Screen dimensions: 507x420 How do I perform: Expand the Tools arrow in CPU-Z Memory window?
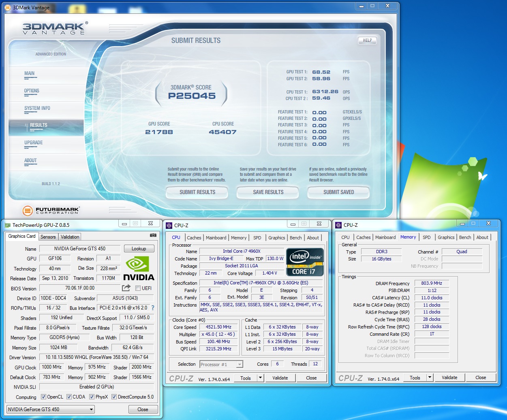click(x=430, y=377)
